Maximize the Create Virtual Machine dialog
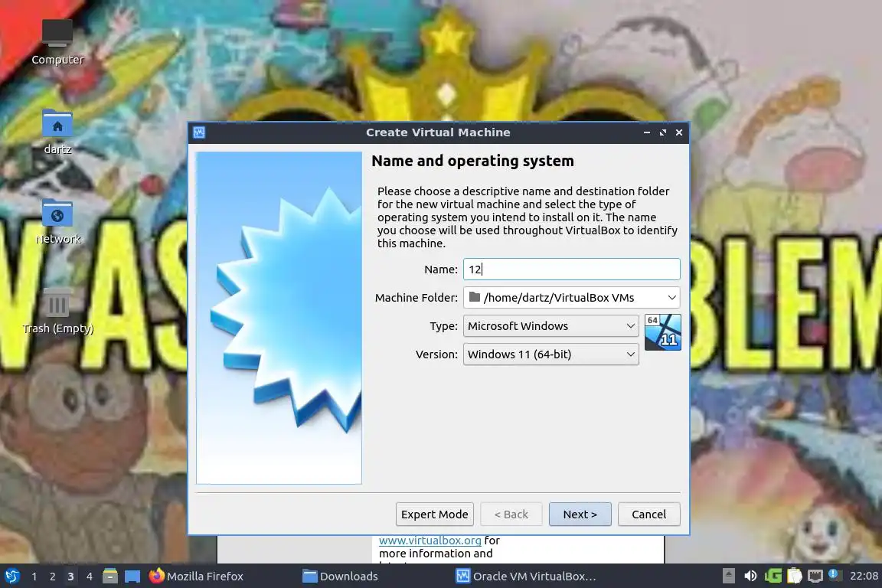The image size is (882, 588). click(662, 132)
